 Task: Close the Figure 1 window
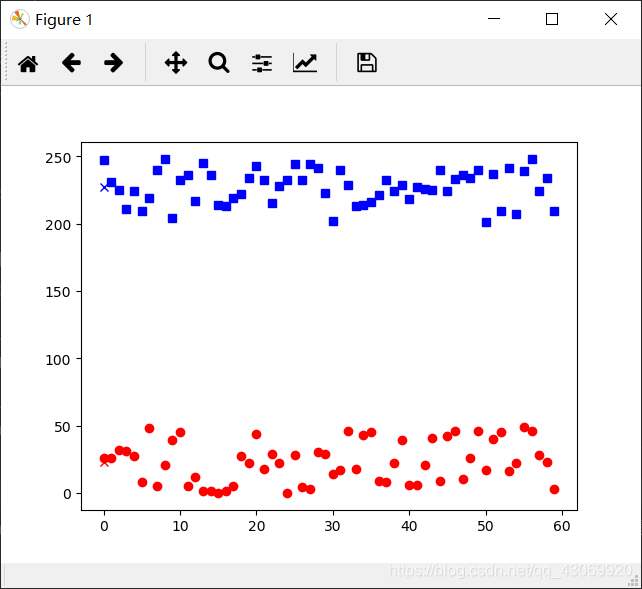pos(611,19)
